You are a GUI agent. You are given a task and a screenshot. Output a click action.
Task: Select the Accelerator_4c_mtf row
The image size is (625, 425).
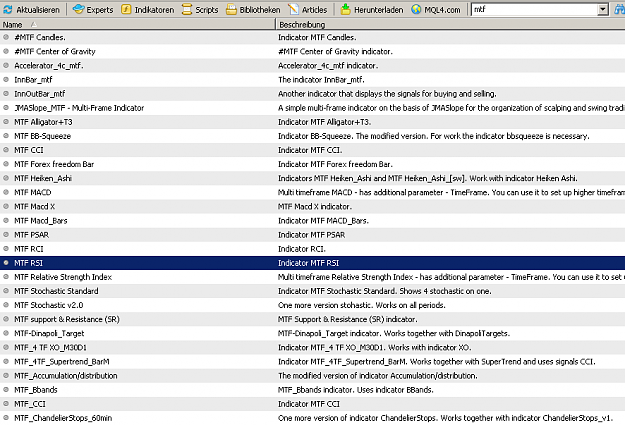click(x=312, y=65)
